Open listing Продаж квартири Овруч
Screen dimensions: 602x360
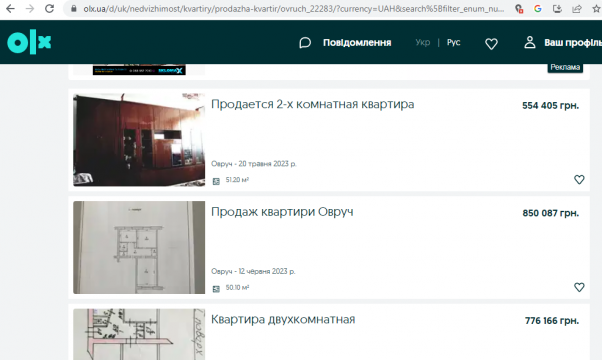(x=282, y=212)
